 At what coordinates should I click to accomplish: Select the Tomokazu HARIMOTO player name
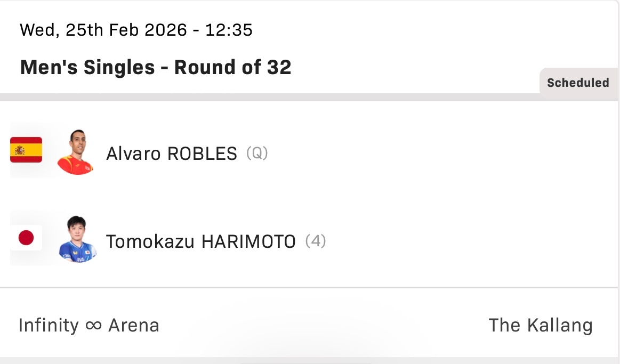pyautogui.click(x=200, y=241)
